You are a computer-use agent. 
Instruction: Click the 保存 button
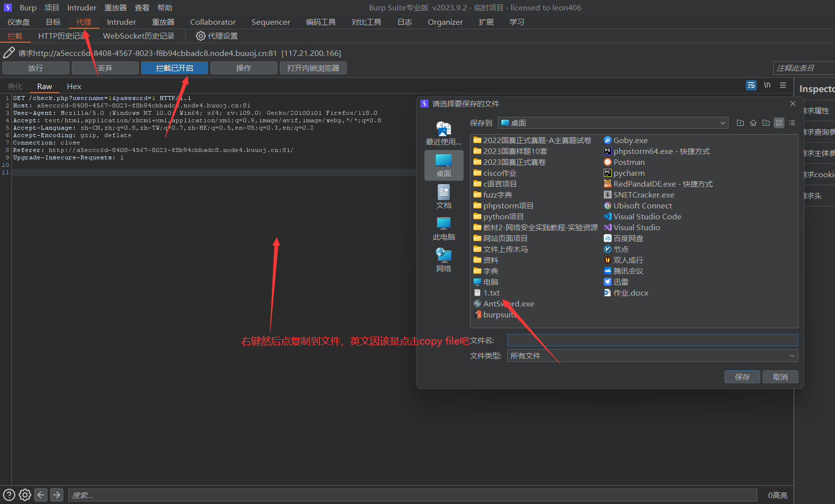(x=742, y=377)
